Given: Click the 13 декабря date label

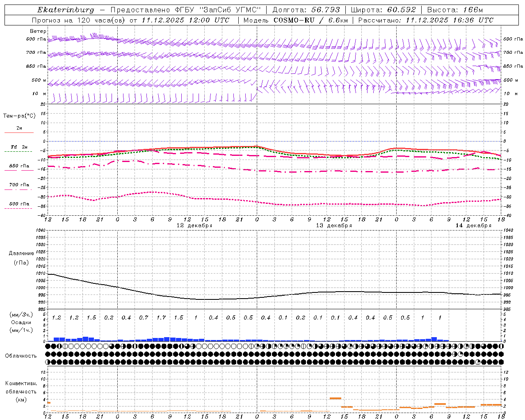Looking at the screenshot, I should pos(334,226).
